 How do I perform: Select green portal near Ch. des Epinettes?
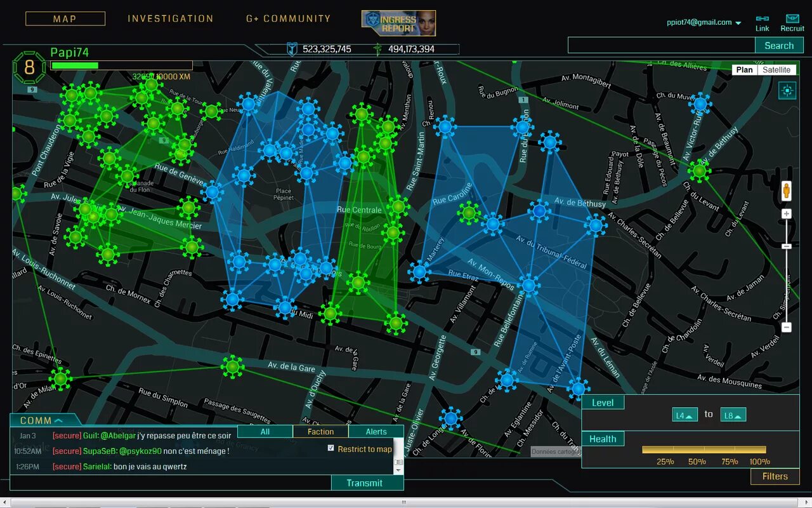coord(60,379)
